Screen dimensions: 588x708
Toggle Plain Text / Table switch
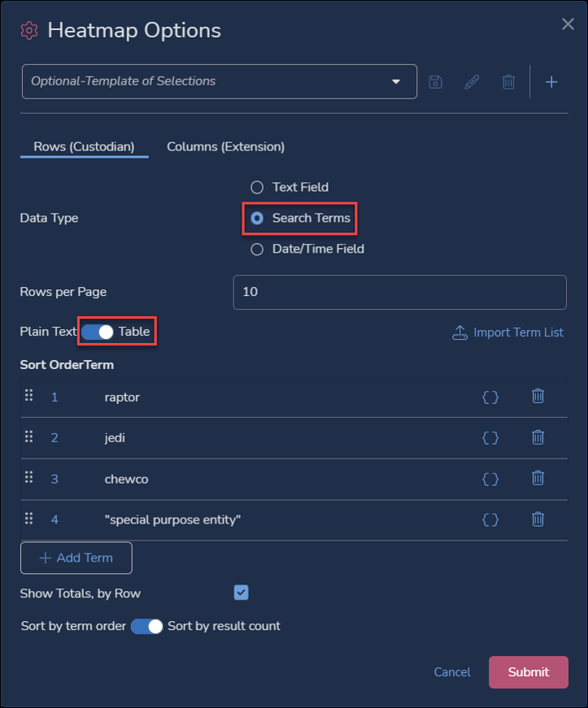click(x=98, y=332)
